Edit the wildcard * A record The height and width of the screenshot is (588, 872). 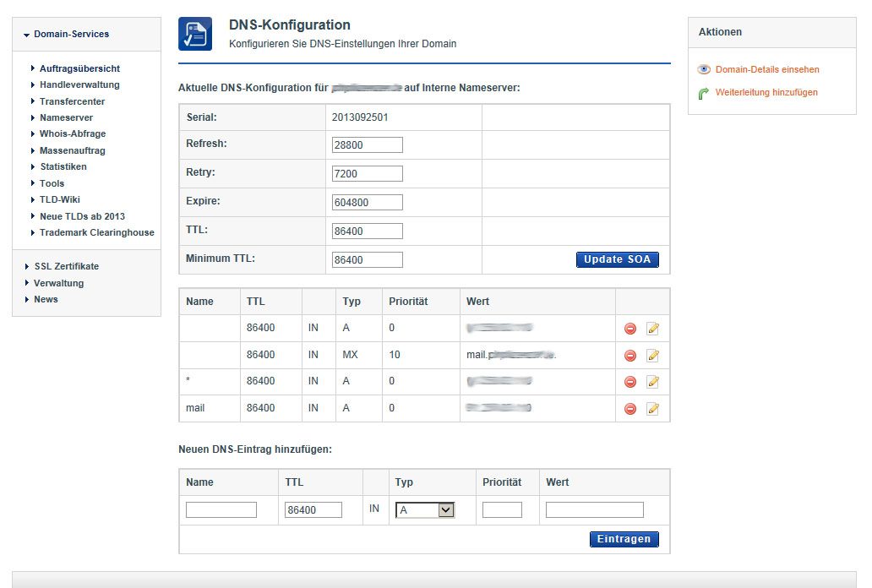click(x=652, y=382)
